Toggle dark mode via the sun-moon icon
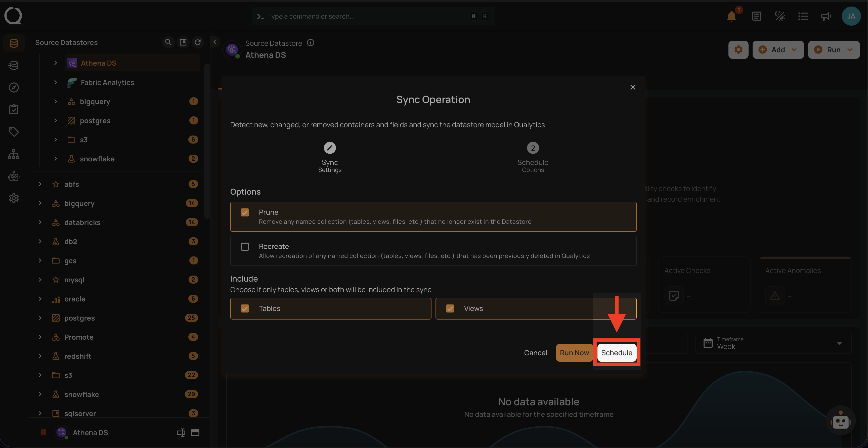 pos(779,16)
